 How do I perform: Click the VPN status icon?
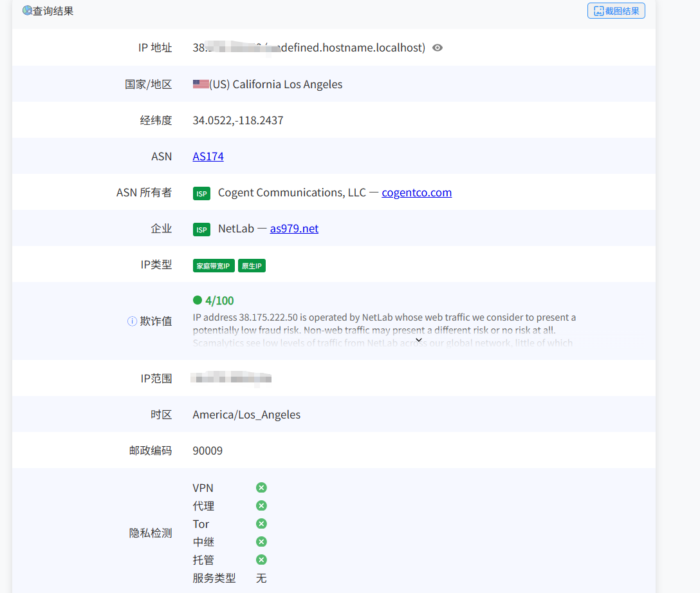point(261,487)
